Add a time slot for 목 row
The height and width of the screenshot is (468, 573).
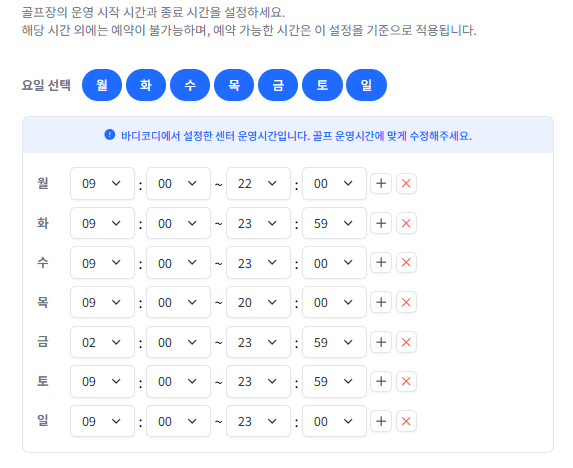[381, 303]
